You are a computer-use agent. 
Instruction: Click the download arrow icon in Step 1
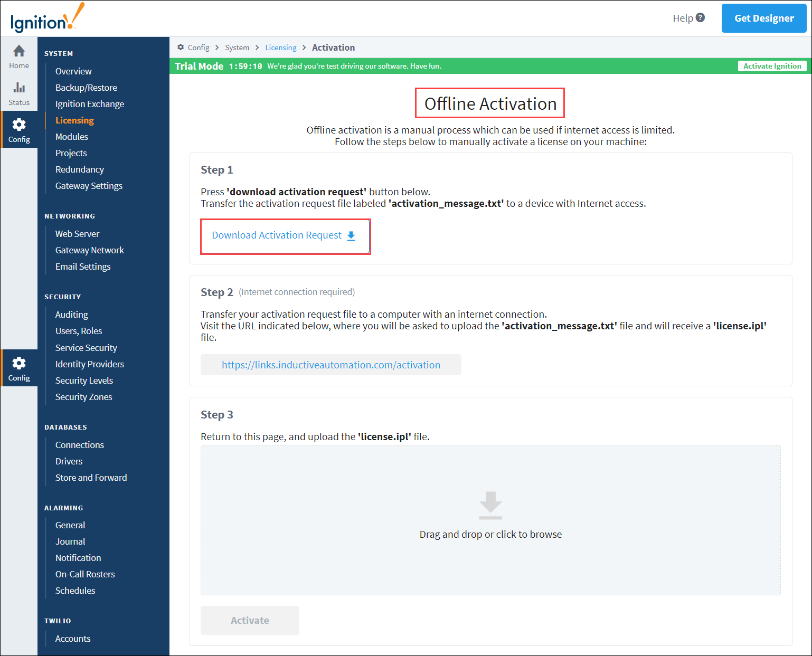[x=351, y=236]
